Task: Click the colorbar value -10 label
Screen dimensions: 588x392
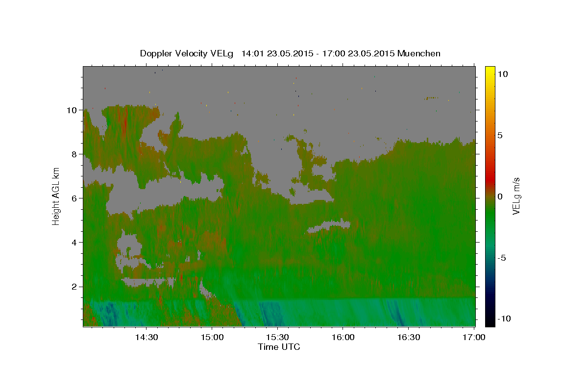Action: pos(505,318)
